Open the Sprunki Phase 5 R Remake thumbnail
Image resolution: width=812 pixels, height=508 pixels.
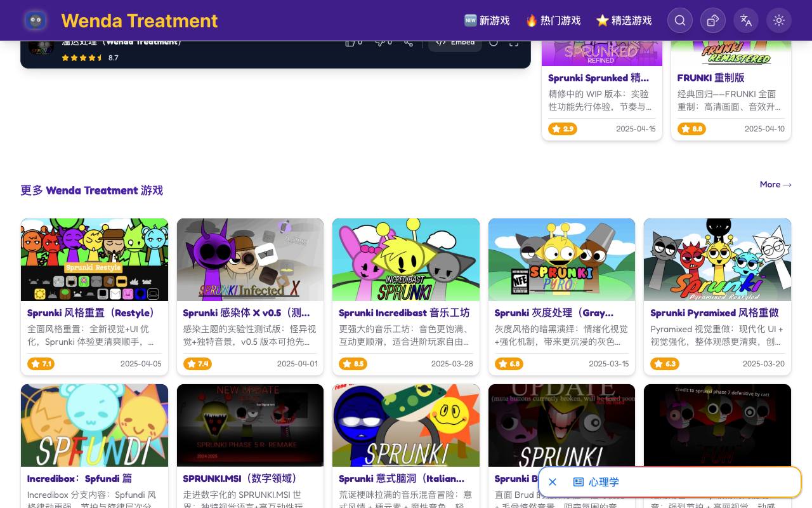click(x=250, y=425)
